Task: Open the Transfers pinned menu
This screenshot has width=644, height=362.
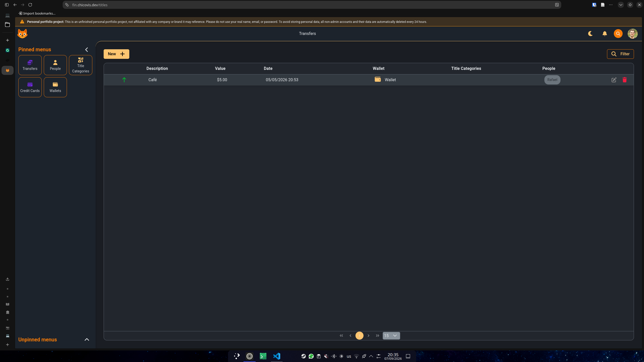Action: [30, 65]
